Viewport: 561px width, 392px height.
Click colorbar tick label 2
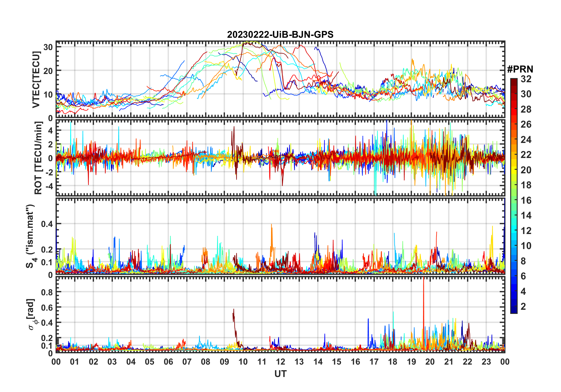523,307
